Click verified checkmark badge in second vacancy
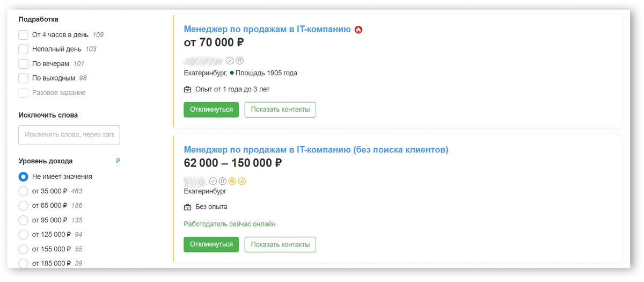 point(213,181)
